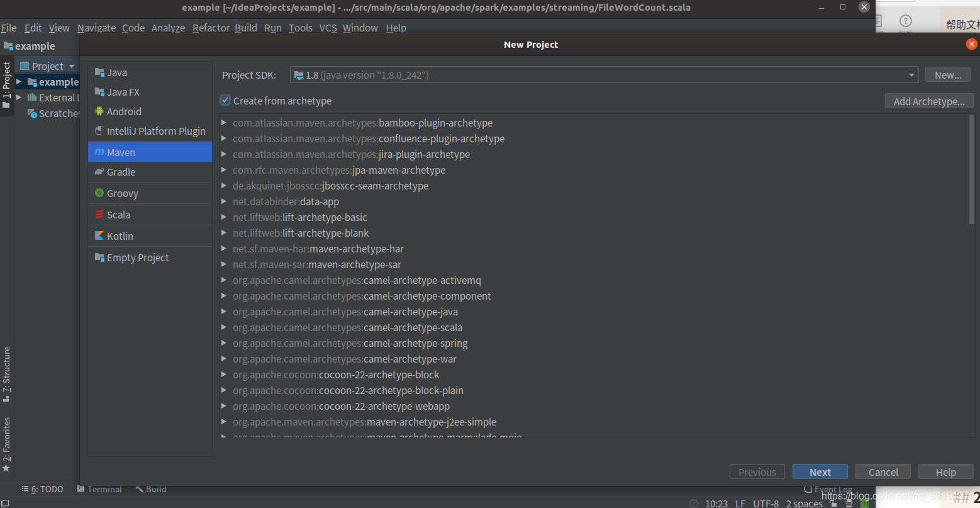
Task: Open the File menu
Action: pyautogui.click(x=9, y=28)
